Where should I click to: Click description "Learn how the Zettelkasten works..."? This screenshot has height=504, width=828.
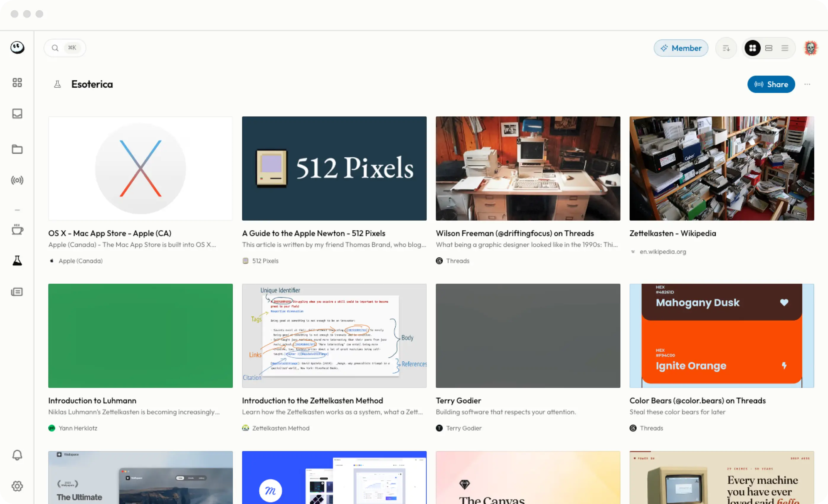click(332, 412)
